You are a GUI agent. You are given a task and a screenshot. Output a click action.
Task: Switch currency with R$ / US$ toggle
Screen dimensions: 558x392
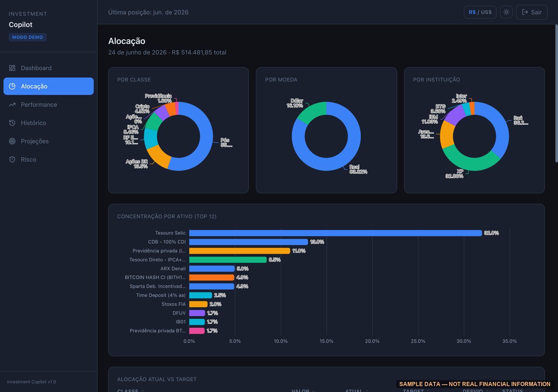click(x=480, y=12)
